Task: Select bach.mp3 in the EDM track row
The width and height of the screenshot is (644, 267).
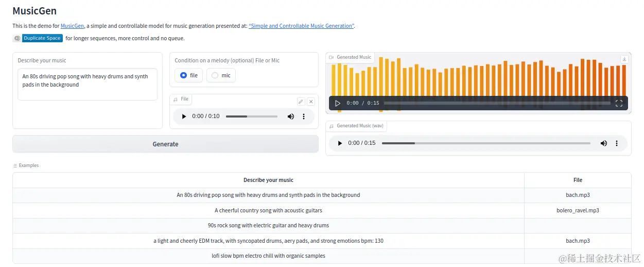Action: [x=578, y=241]
